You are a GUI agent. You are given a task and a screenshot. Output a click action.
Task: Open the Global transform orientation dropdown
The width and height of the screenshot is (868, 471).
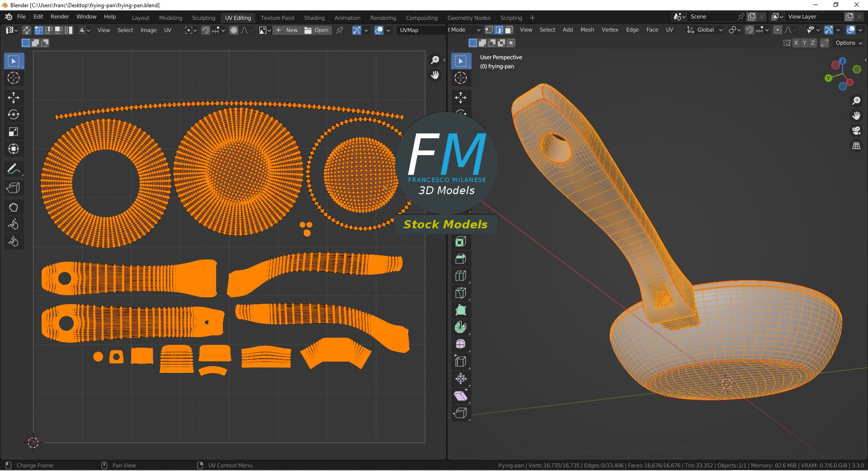point(705,30)
